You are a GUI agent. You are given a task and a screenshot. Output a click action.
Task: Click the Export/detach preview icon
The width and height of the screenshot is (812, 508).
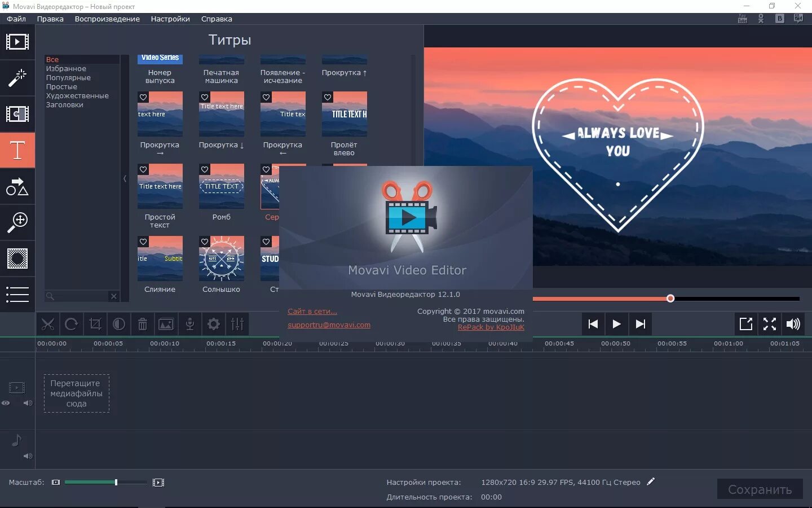coord(746,324)
